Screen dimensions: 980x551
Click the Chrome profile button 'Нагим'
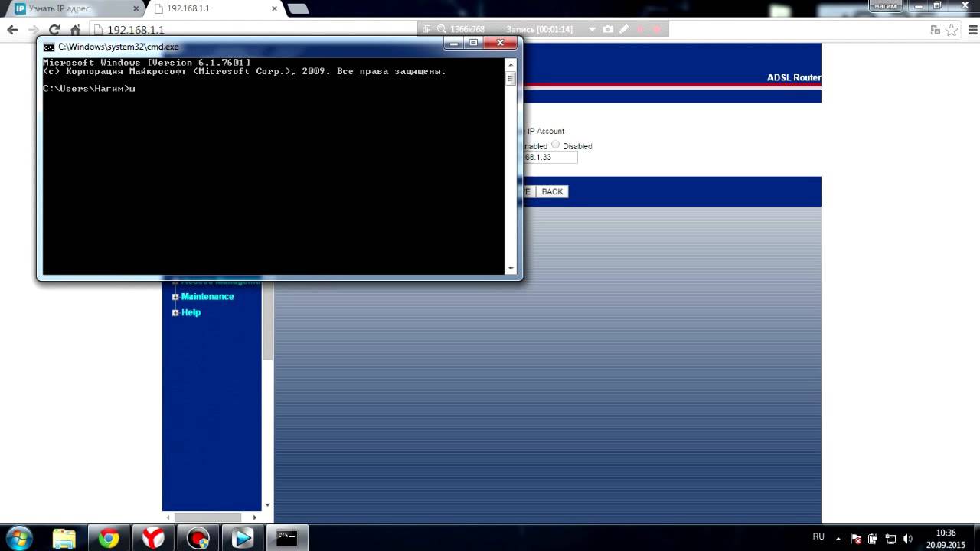pyautogui.click(x=887, y=5)
